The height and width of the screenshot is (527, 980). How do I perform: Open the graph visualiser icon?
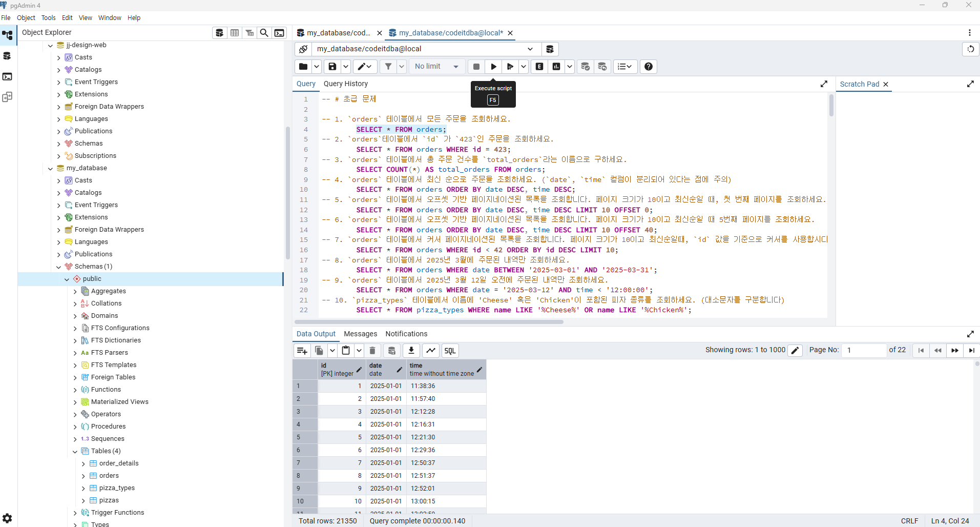[x=431, y=350]
